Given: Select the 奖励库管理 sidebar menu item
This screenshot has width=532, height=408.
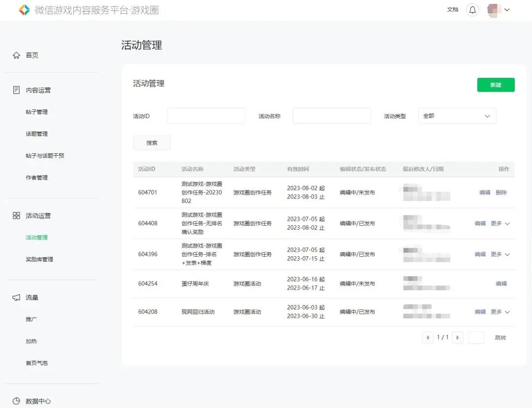Looking at the screenshot, I should pyautogui.click(x=38, y=259).
